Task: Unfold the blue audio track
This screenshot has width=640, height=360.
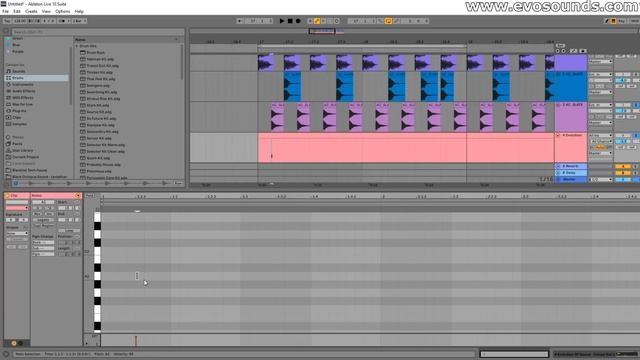Action: click(558, 74)
